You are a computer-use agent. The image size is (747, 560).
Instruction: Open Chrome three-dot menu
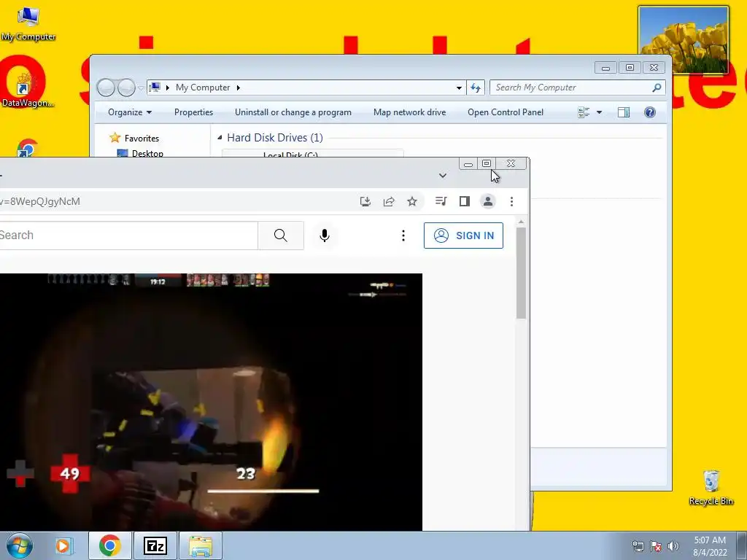(x=511, y=201)
